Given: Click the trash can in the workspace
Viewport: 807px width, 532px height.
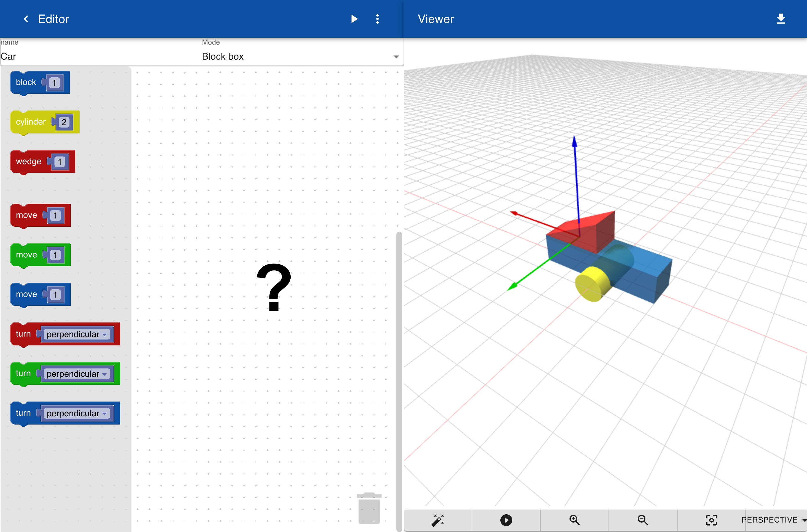Looking at the screenshot, I should pos(369,508).
